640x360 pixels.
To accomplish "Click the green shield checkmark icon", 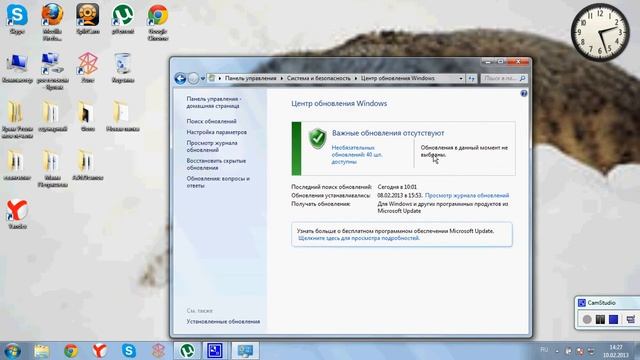I will 317,139.
